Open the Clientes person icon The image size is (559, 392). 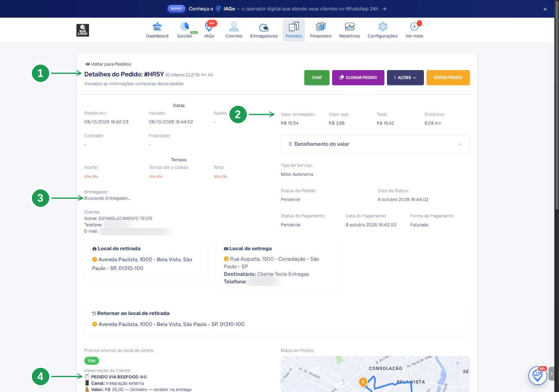234,27
